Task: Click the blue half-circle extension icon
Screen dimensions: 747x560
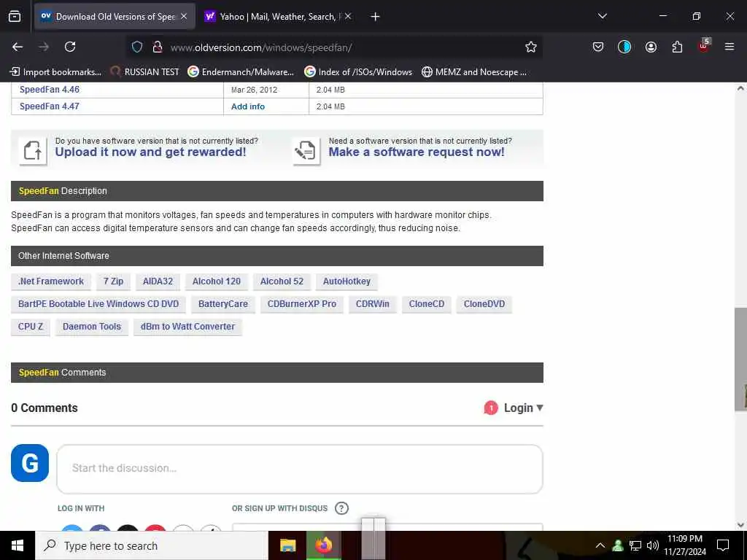Action: pos(624,47)
